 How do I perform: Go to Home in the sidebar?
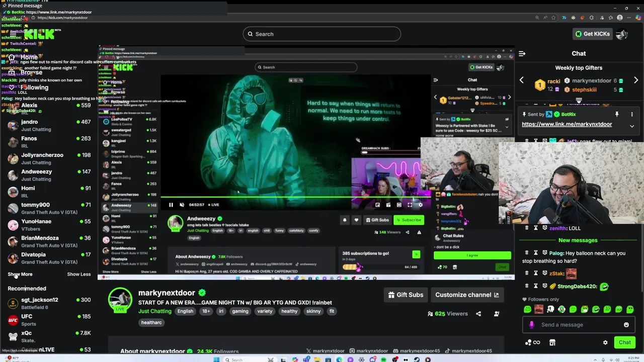(24, 57)
